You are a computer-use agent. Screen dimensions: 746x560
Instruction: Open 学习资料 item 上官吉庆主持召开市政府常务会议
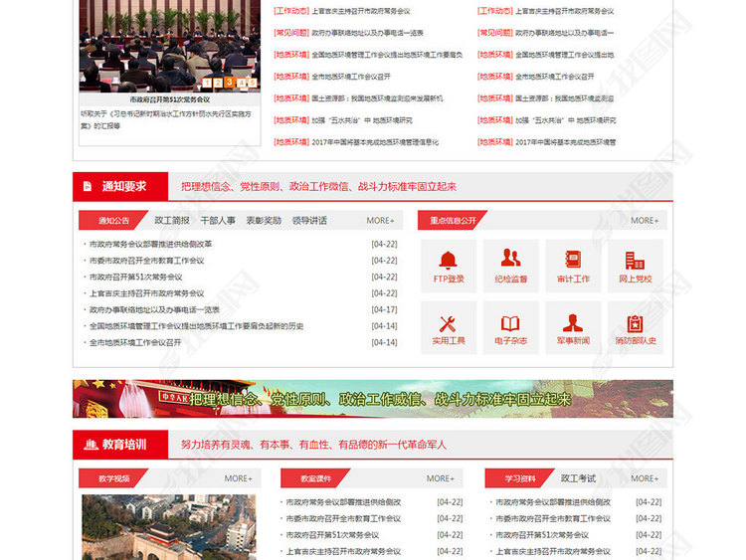pyautogui.click(x=553, y=551)
